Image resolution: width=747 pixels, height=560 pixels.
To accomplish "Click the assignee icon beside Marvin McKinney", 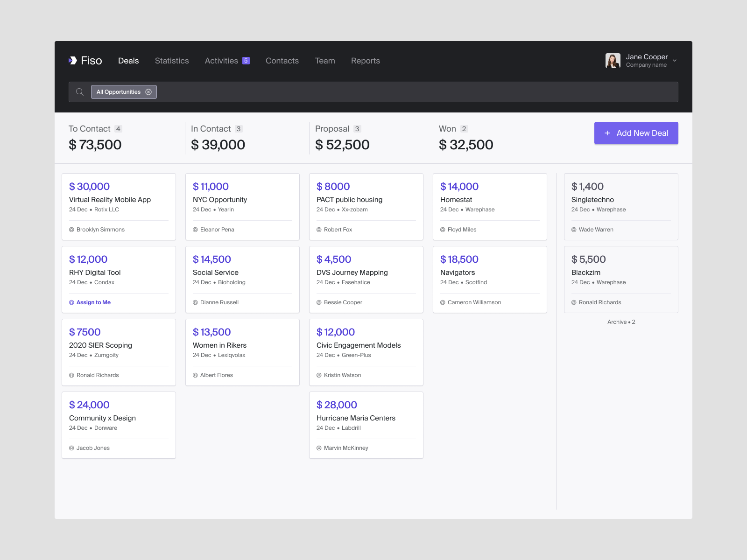I will click(318, 448).
